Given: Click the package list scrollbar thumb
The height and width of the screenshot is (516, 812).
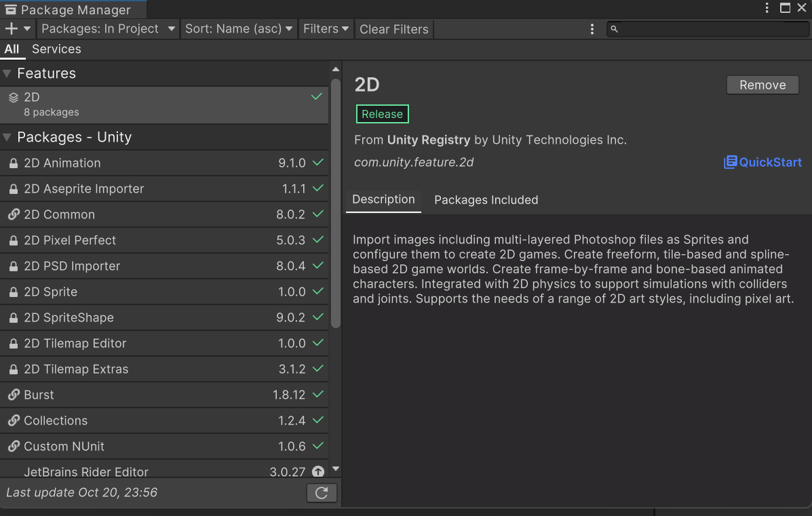Looking at the screenshot, I should [336, 203].
